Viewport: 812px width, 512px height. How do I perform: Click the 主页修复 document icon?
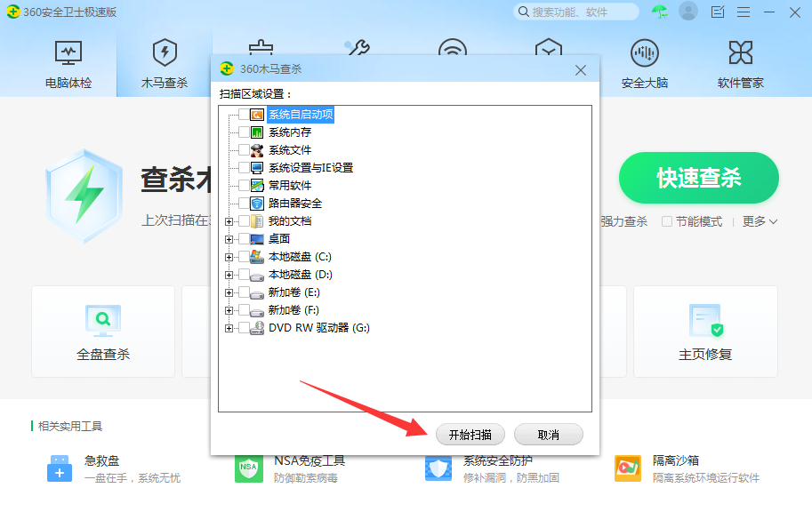[705, 320]
